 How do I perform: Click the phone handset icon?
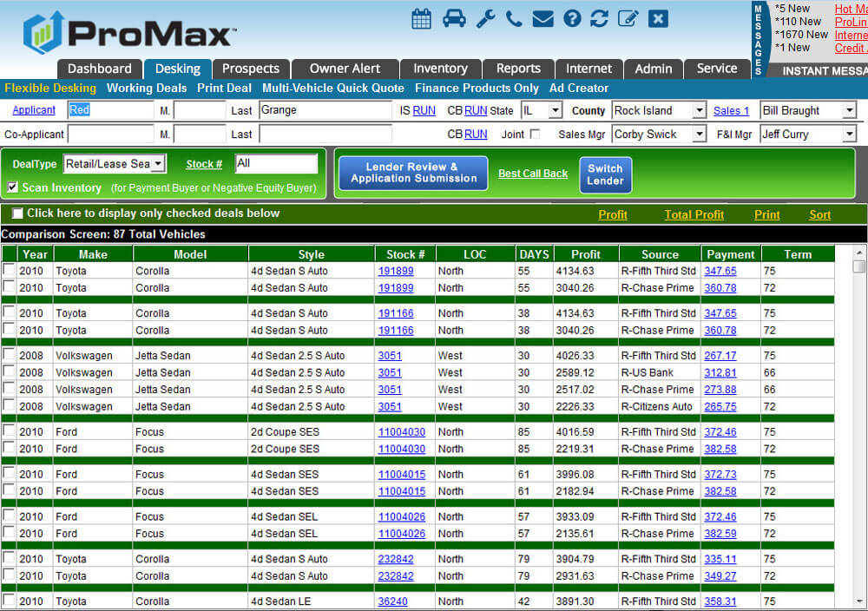coord(514,19)
